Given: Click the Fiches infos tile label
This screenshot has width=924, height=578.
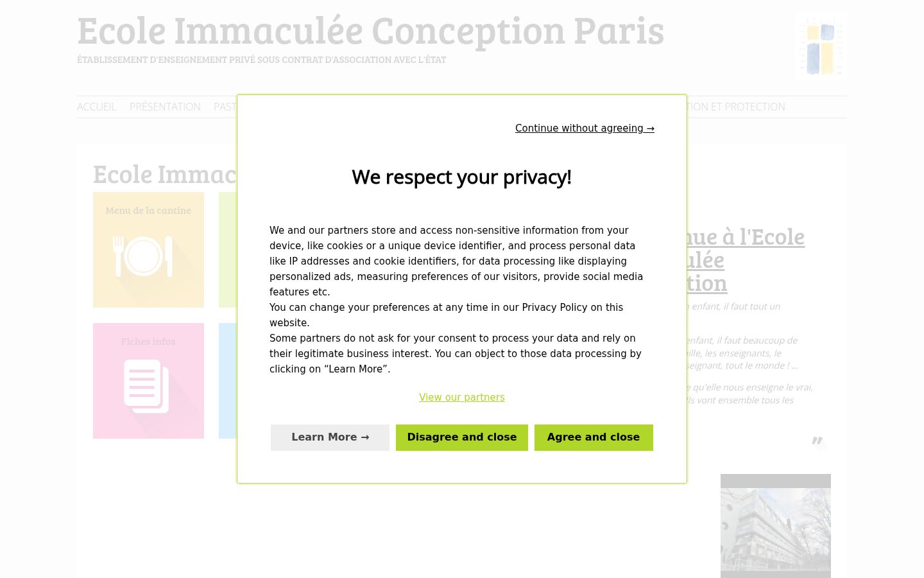Looking at the screenshot, I should (148, 341).
